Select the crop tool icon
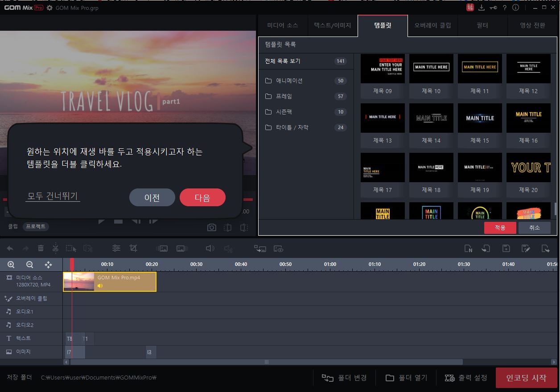The height and width of the screenshot is (392, 560). point(133,248)
